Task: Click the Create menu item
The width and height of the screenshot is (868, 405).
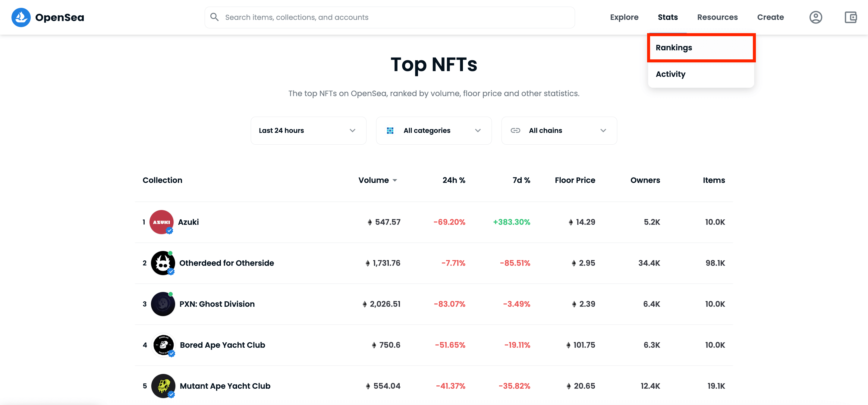Action: [770, 17]
